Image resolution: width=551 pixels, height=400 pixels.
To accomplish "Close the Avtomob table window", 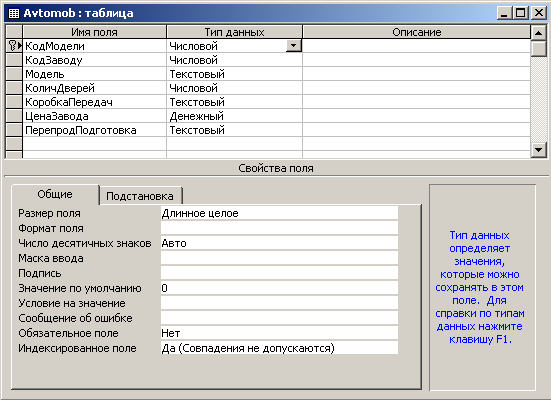I will 538,13.
